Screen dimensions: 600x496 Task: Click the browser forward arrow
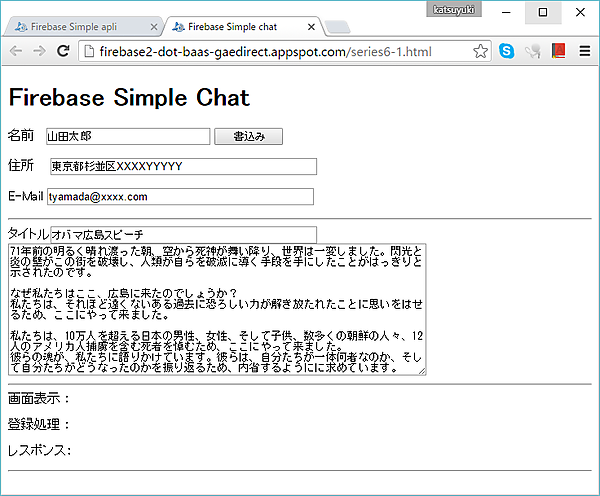[x=39, y=51]
